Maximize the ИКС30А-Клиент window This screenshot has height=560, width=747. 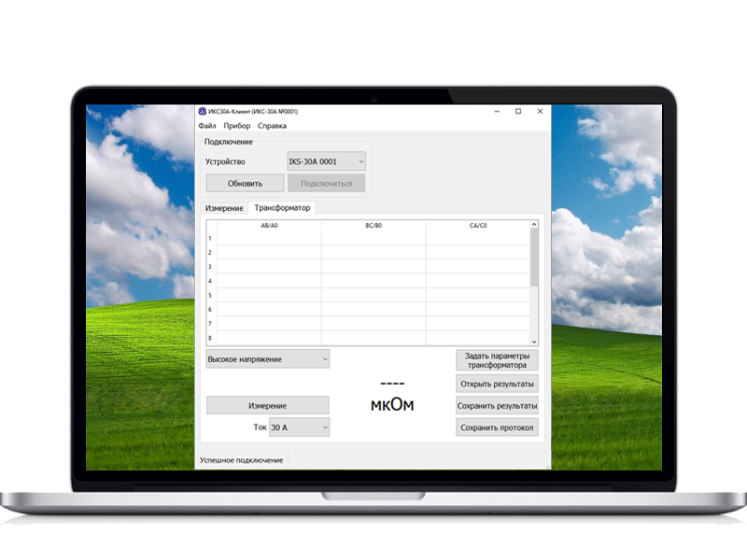[518, 111]
